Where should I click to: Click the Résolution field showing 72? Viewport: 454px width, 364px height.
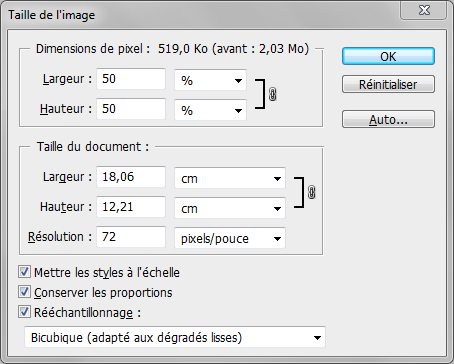[131, 237]
